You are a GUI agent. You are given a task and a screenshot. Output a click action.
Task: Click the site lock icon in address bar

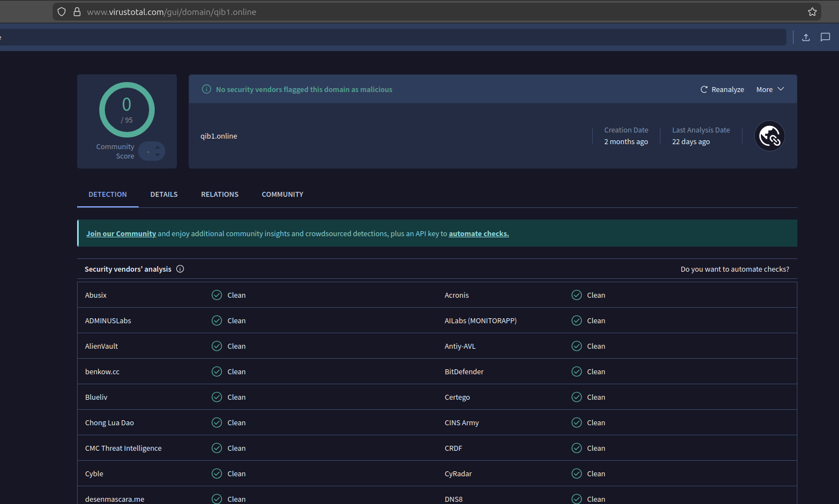tap(77, 12)
